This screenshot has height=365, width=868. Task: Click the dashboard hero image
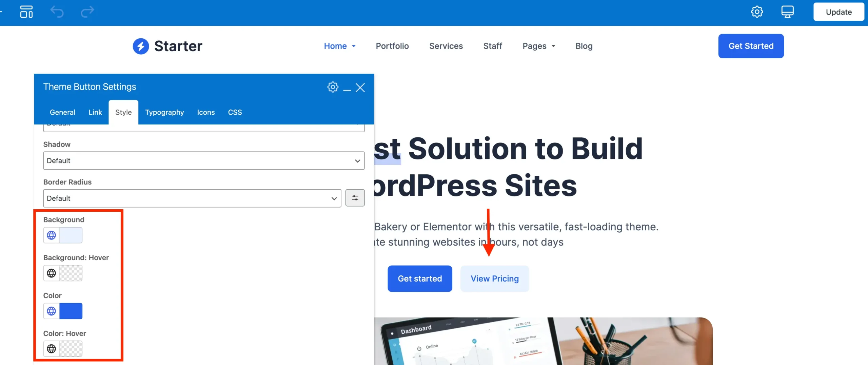(x=543, y=341)
